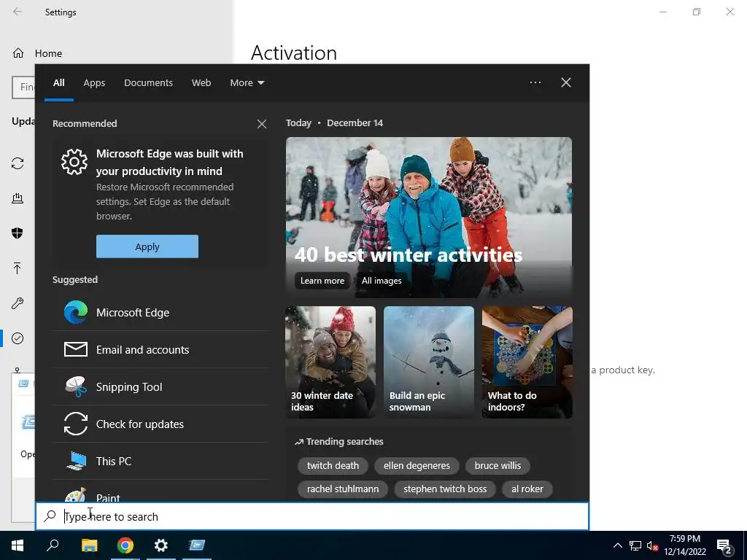Select the All search tab

click(58, 83)
